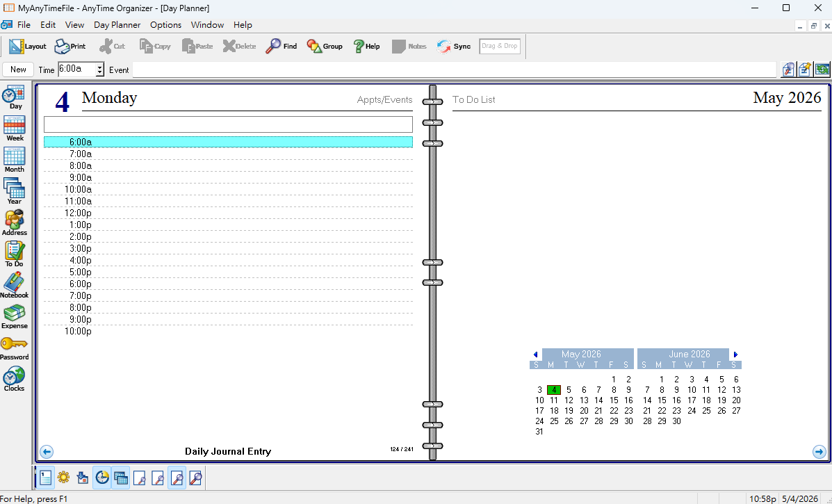Click the green refresh calendar icon

pos(822,70)
